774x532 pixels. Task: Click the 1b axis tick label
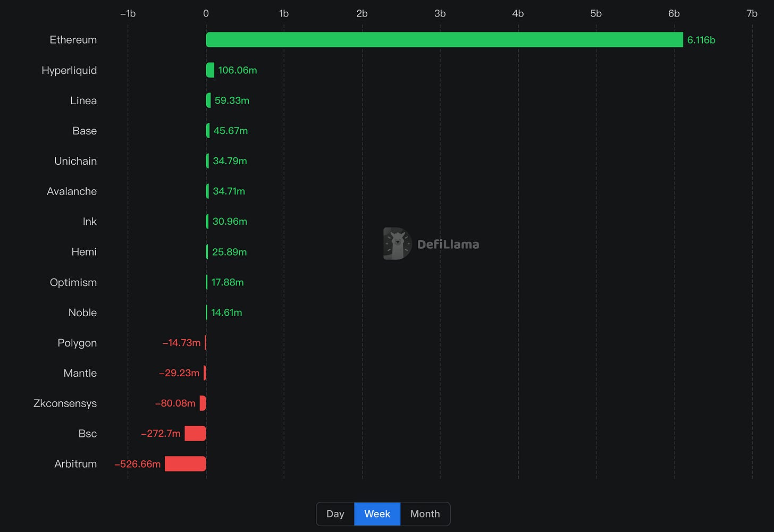point(284,14)
